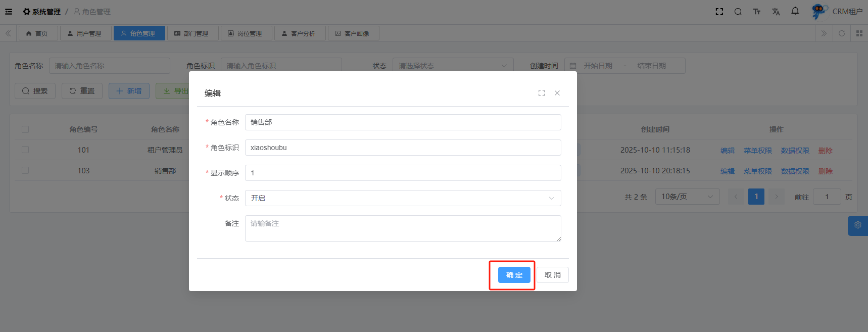Check the row checkbox for role 103

tap(25, 171)
